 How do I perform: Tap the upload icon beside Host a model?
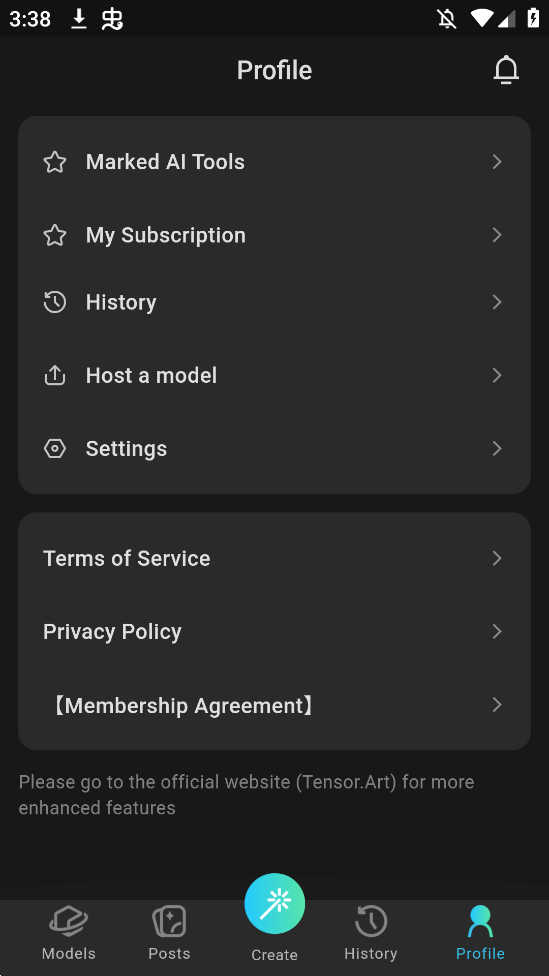[55, 375]
